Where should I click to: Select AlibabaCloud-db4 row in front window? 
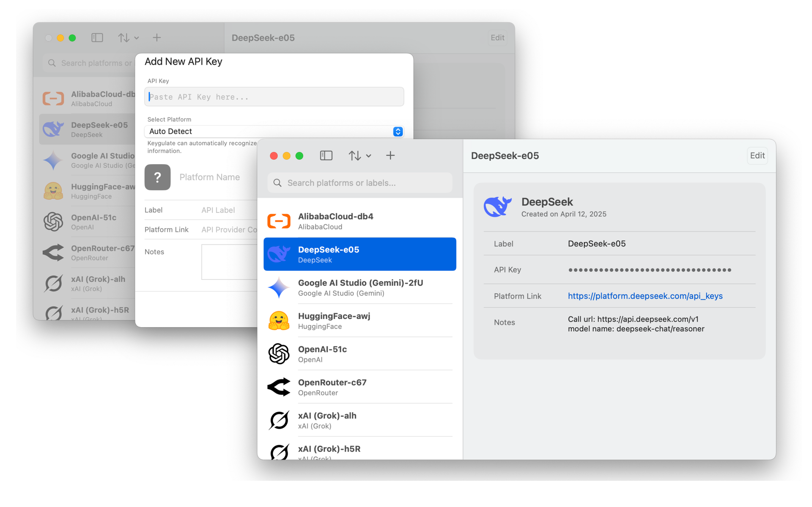click(x=360, y=221)
